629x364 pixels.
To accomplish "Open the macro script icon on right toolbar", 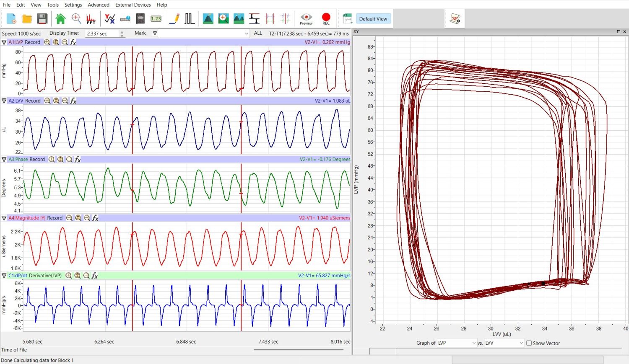I will click(x=455, y=18).
